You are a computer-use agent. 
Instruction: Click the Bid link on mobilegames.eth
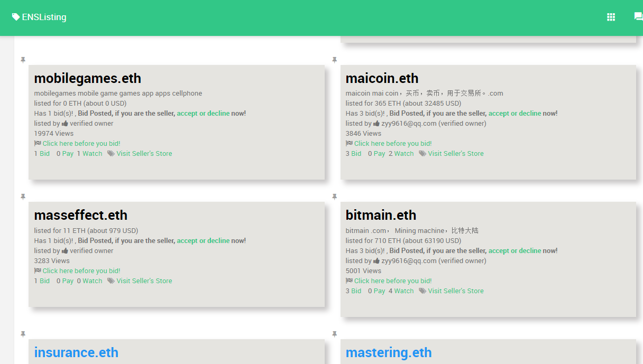click(x=44, y=153)
